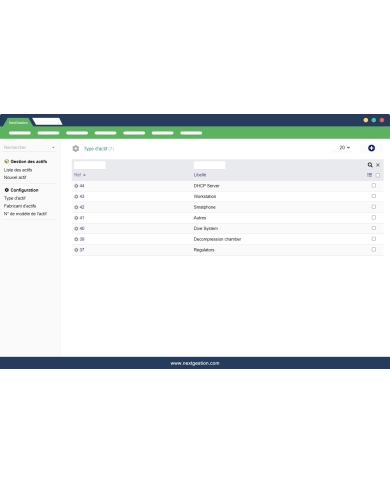Screen dimensions: 390x484
Task: Click the gear icon beside row 43
Action: click(76, 197)
